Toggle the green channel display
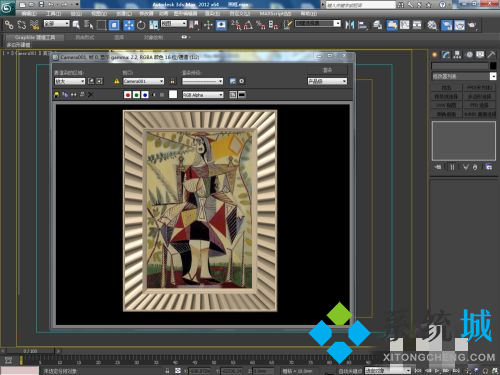 [x=136, y=95]
